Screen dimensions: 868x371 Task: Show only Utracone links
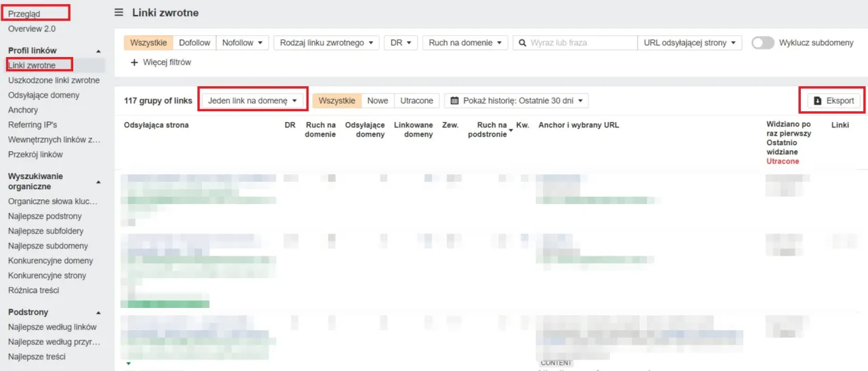pos(416,100)
